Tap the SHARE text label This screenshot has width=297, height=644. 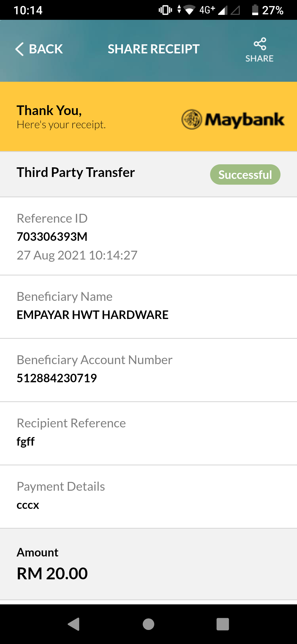259,58
